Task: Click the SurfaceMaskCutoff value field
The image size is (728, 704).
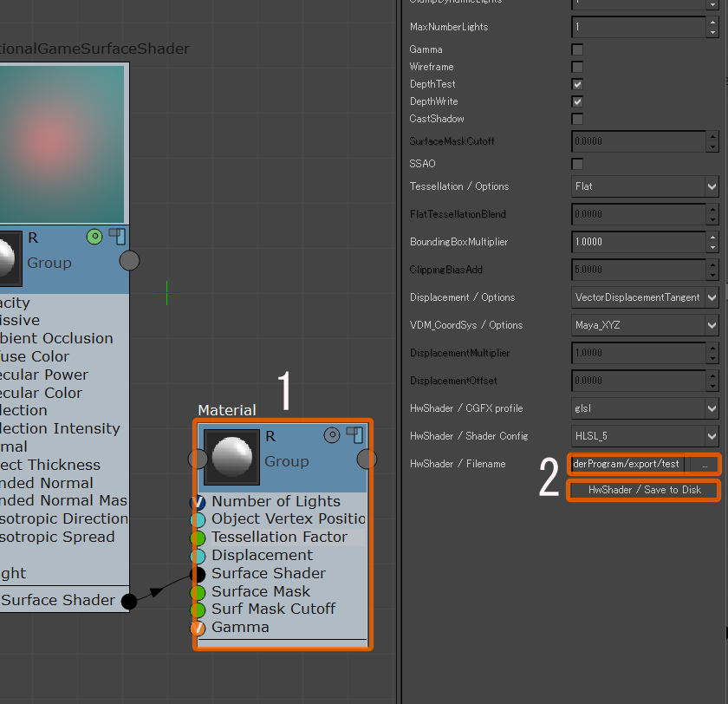Action: [639, 141]
